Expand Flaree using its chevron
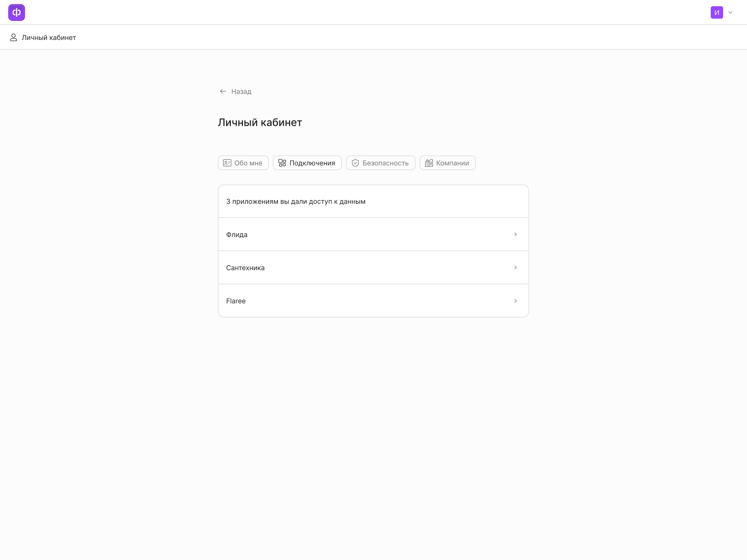This screenshot has width=747, height=560. (515, 301)
